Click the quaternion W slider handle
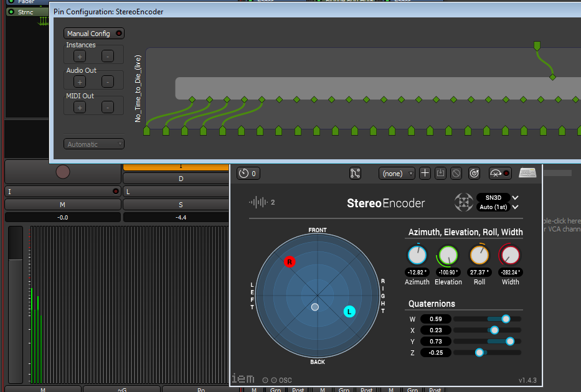 tap(506, 319)
